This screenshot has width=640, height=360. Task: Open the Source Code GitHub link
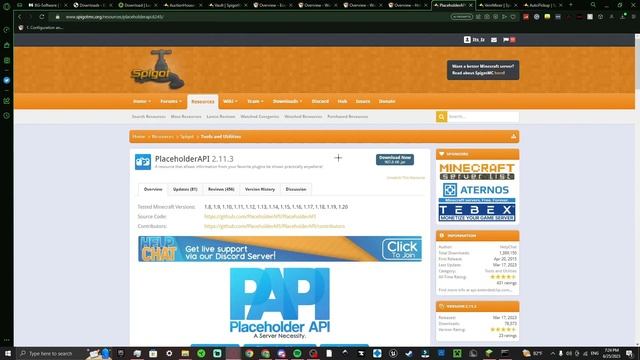point(260,216)
